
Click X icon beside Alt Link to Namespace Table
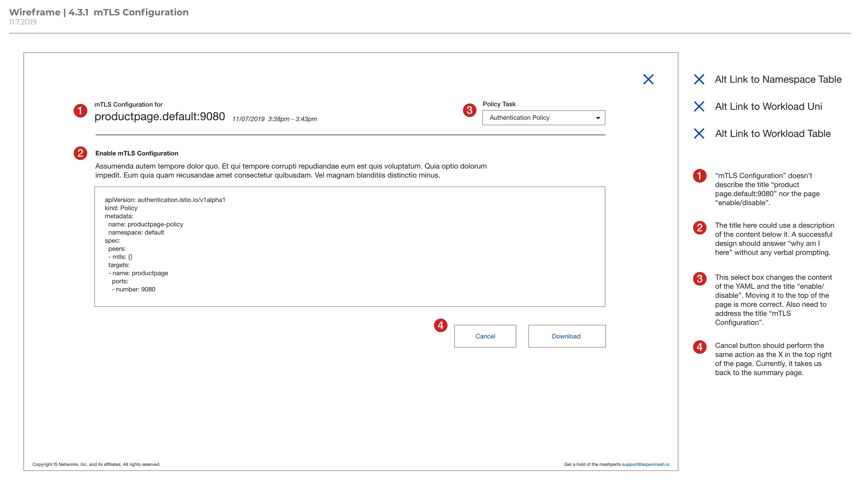pos(699,79)
